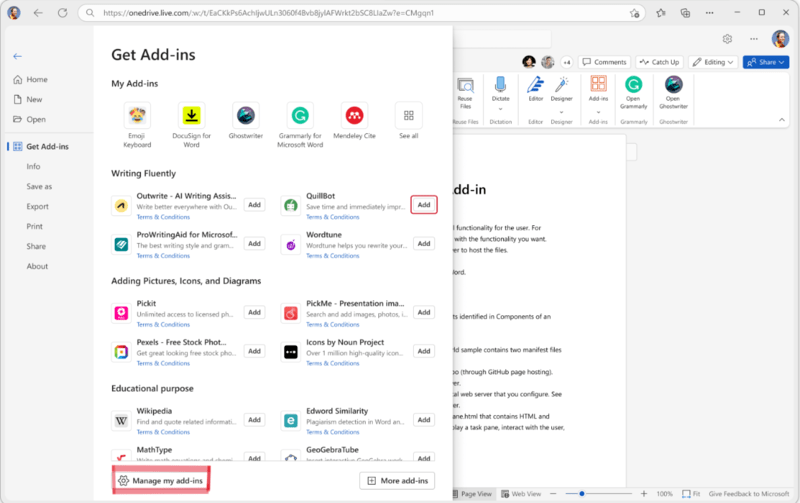Click the Outwrite add-in icon

tap(121, 206)
